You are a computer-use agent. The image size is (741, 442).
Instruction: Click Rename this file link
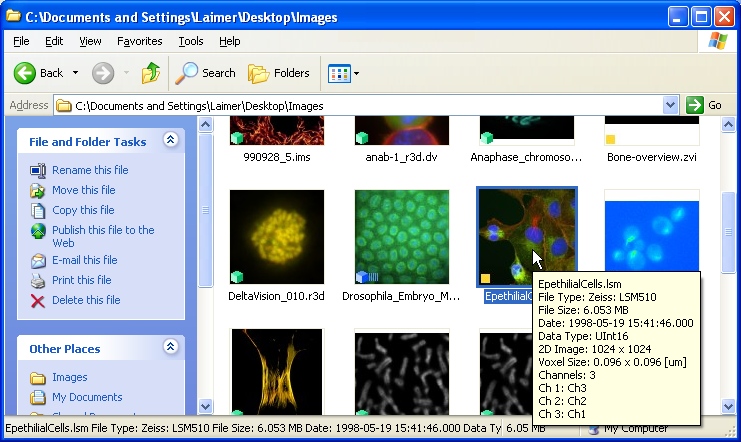90,170
